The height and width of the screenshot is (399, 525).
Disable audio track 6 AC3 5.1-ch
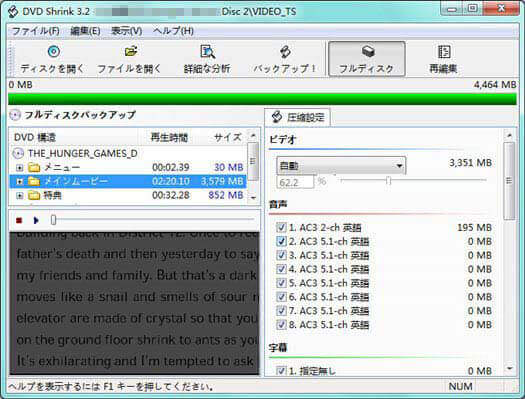point(281,297)
